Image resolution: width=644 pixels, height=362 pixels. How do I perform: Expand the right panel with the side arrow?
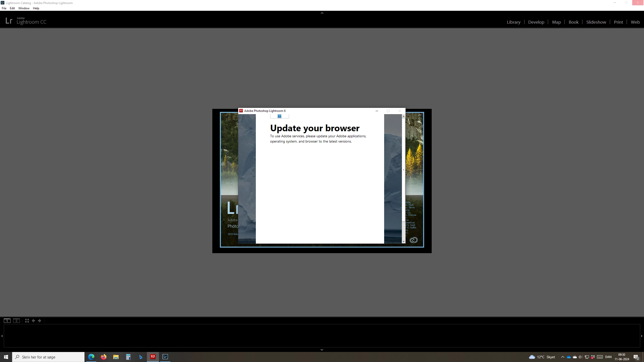click(x=642, y=336)
